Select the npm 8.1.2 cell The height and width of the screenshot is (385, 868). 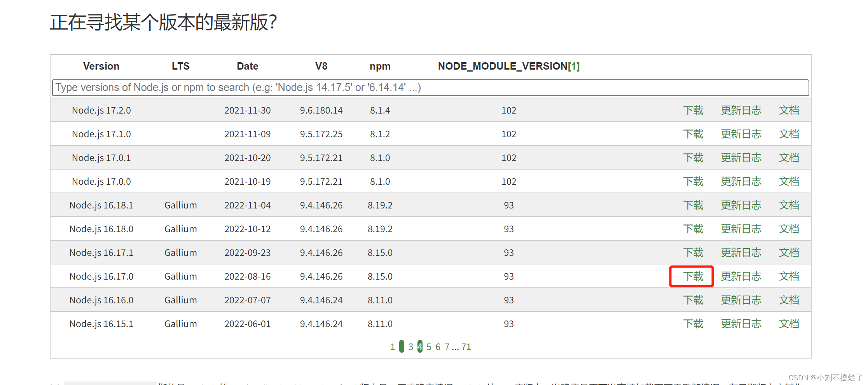[x=380, y=134]
